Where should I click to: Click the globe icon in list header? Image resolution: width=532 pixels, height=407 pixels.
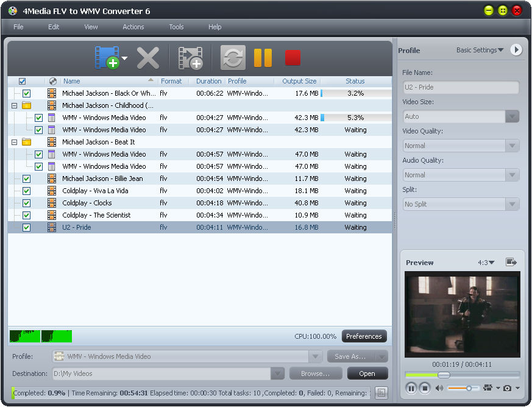coord(53,81)
